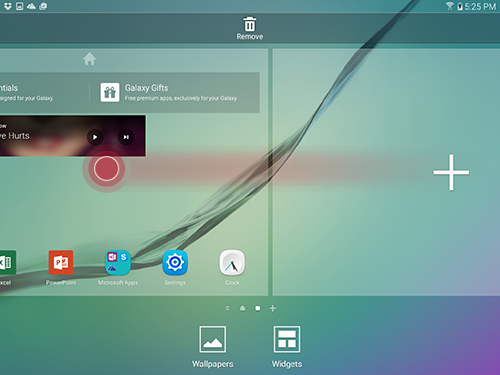The height and width of the screenshot is (375, 500).
Task: Launch the Settings gear app
Action: (175, 262)
